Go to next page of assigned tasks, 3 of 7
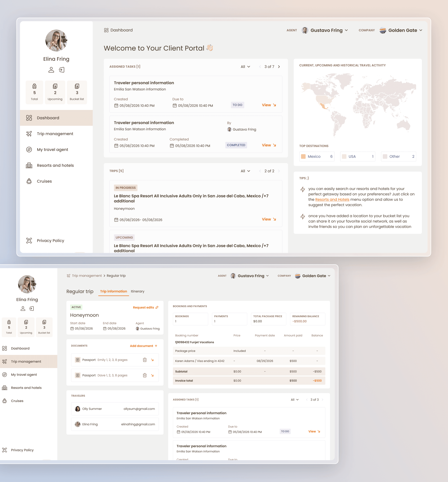The height and width of the screenshot is (482, 448). 279,67
